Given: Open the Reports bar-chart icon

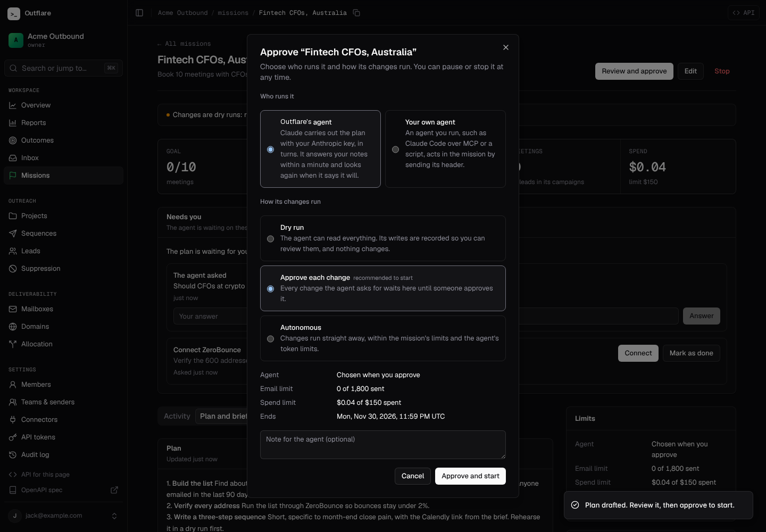Looking at the screenshot, I should click(13, 123).
